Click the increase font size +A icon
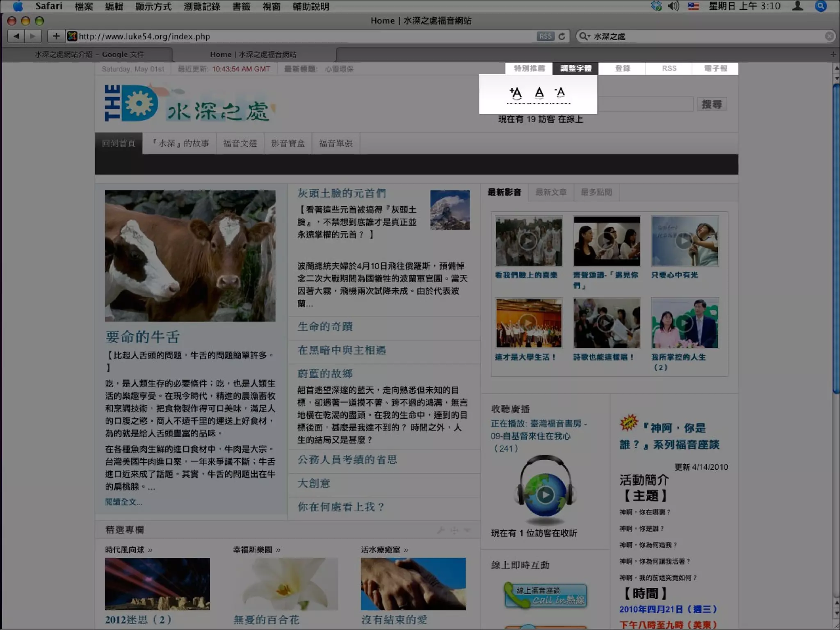The image size is (840, 630). 516,93
